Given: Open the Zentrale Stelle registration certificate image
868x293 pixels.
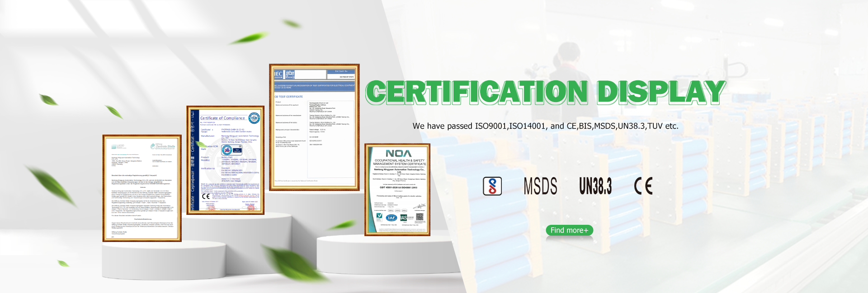Looking at the screenshot, I should point(142,188).
